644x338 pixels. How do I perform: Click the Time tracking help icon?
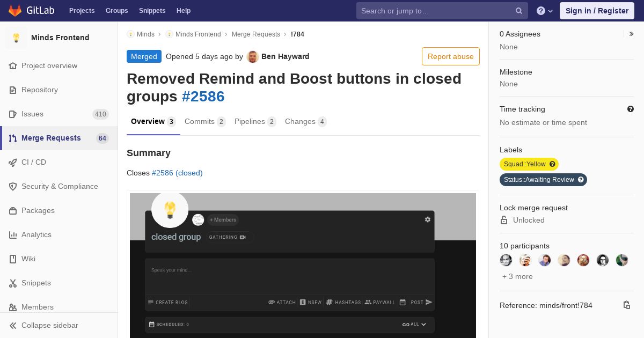point(631,109)
